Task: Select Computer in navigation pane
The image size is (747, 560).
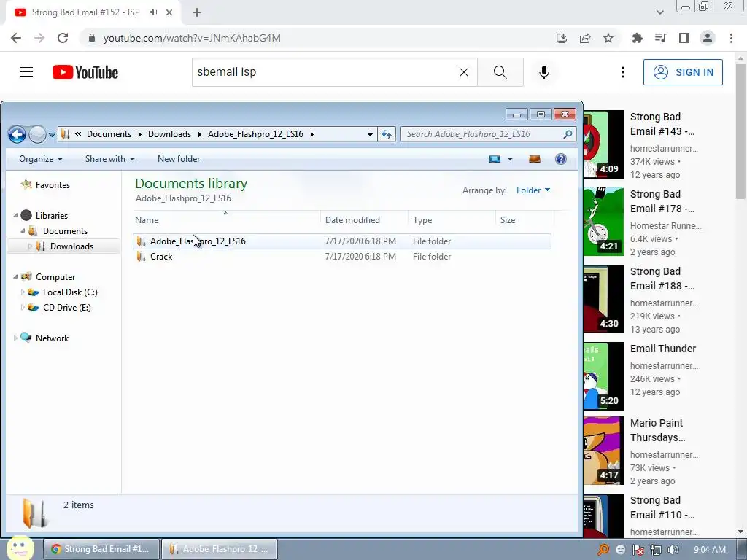Action: (55, 277)
